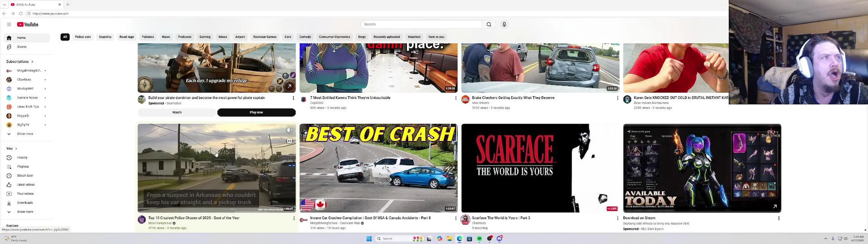Open Brake Checkers Getting Exactly What They Deserve title
Screen dimensions: 868x244
click(x=513, y=98)
